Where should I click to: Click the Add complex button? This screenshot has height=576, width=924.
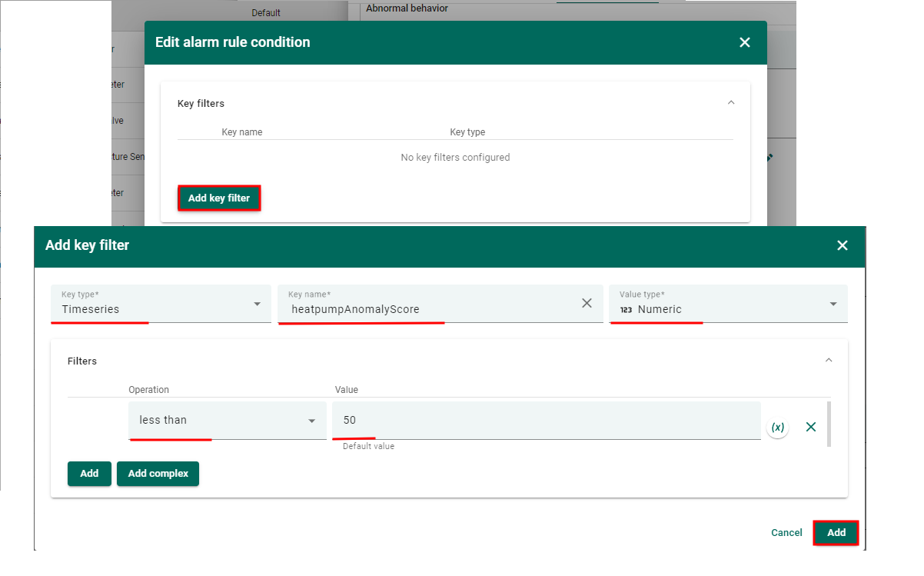[158, 474]
